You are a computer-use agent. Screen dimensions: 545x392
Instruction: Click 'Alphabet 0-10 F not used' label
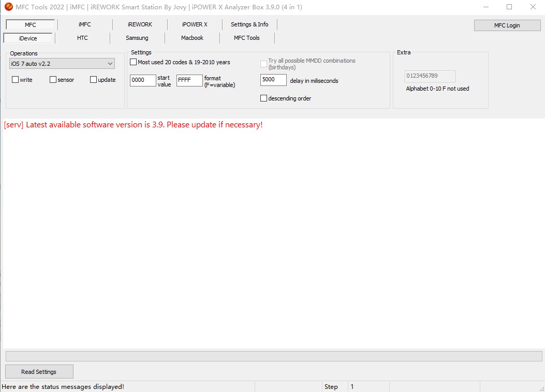point(437,89)
